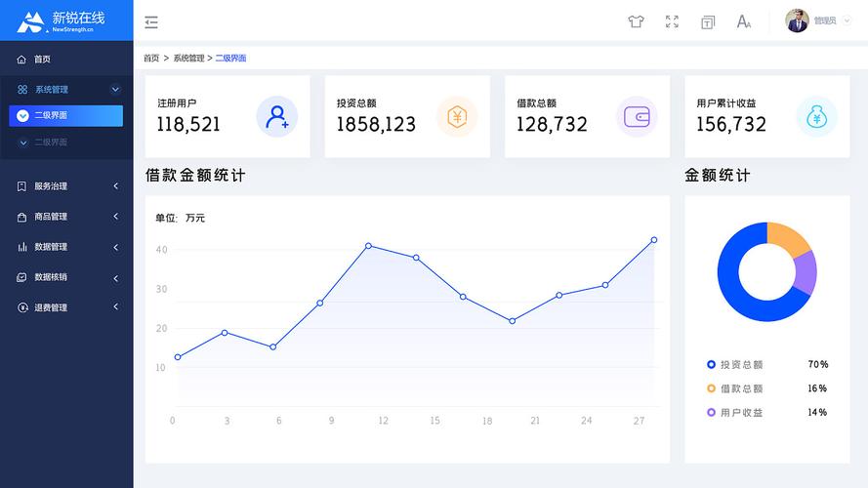Click the 退费管理 refund icon

pos(22,307)
